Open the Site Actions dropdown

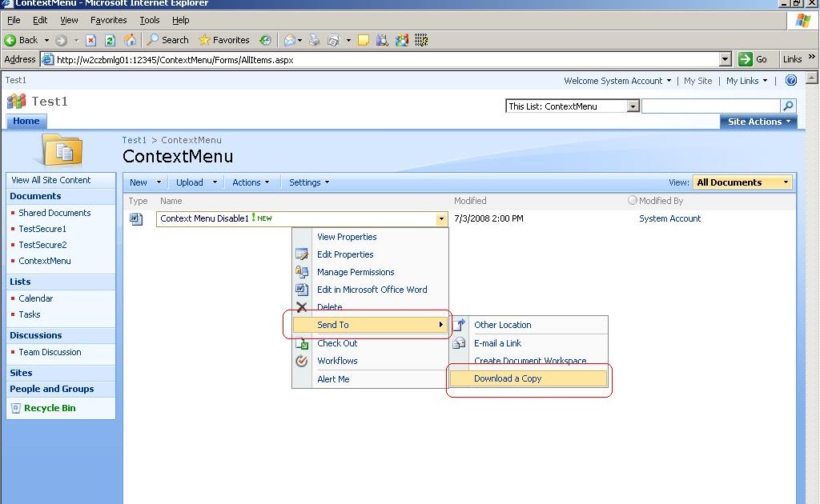(759, 122)
